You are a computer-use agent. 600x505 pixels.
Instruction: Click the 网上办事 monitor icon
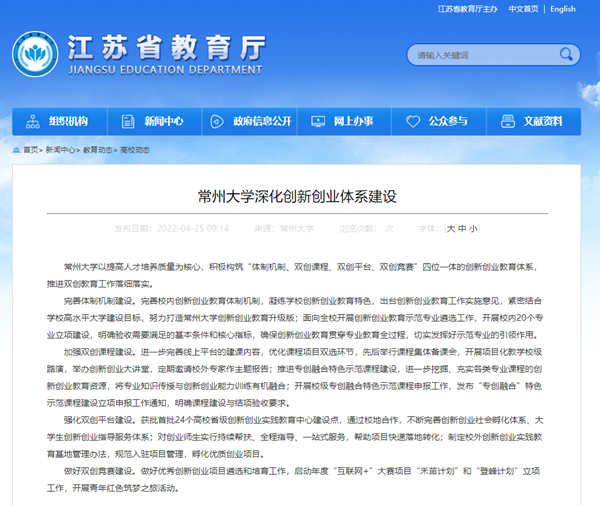[319, 121]
